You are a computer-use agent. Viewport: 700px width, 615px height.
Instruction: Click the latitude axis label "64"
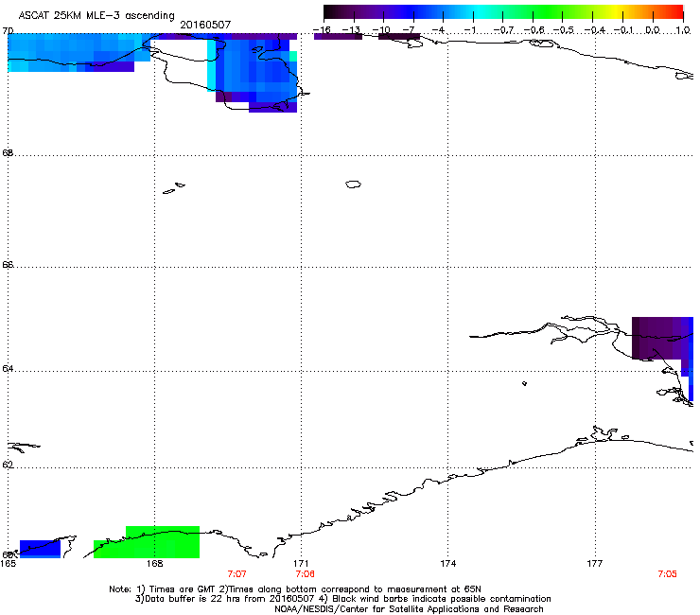(x=8, y=369)
